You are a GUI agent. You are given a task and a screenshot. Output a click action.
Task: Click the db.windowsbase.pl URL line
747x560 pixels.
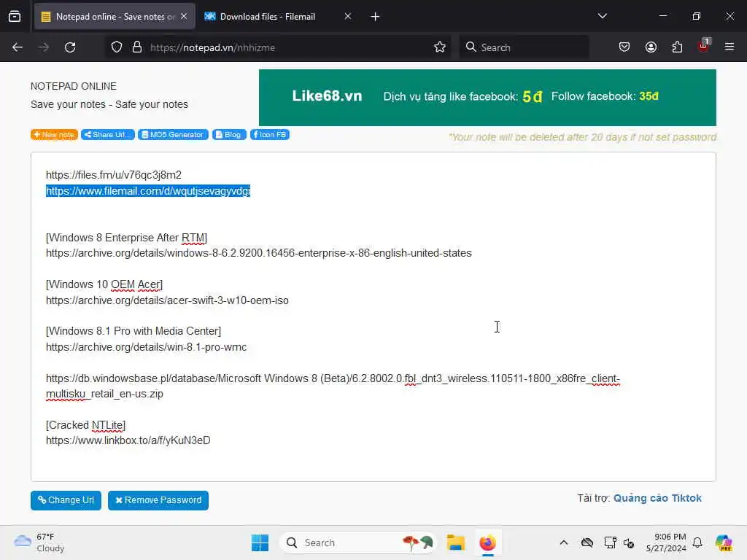(x=333, y=386)
